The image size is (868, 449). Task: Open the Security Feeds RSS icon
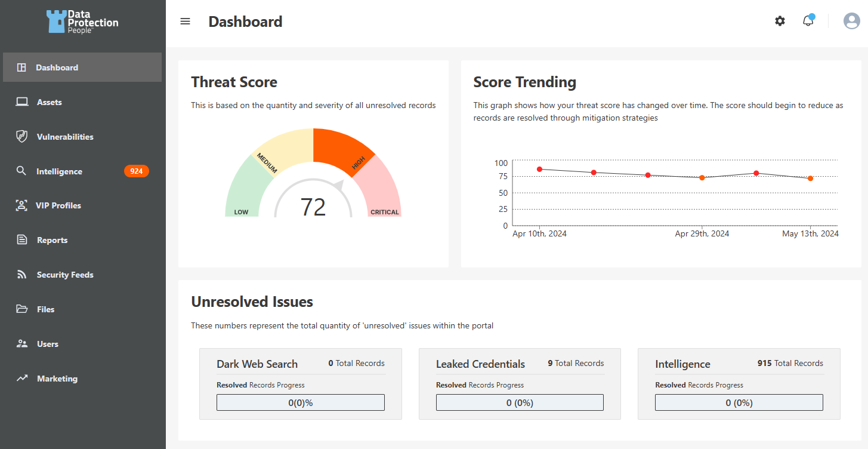click(21, 275)
